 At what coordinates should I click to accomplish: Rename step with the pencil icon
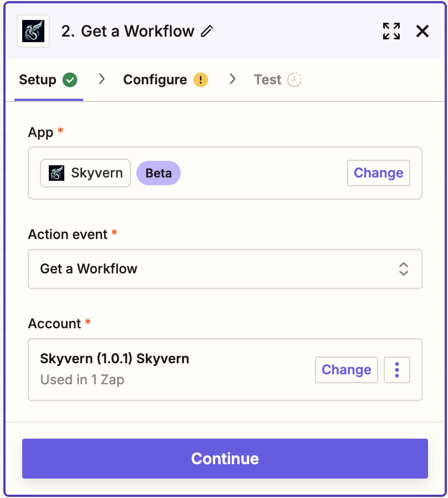coord(207,32)
